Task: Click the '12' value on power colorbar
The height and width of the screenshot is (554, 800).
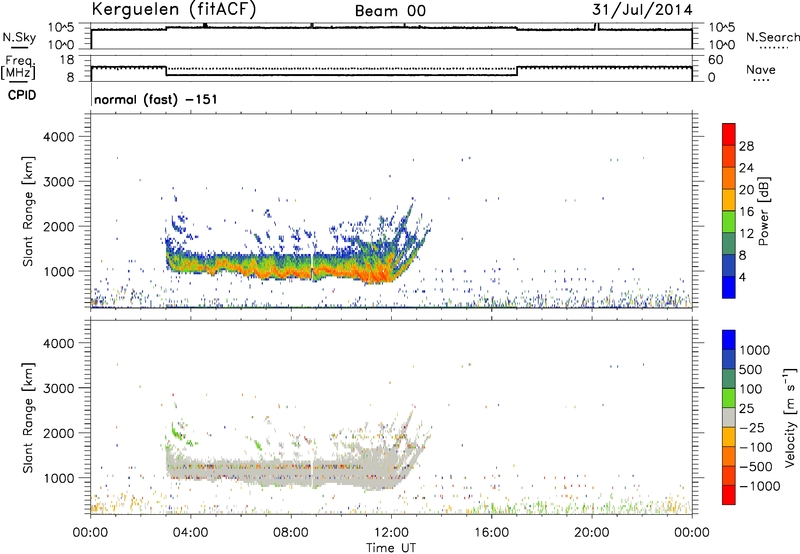Action: [746, 234]
